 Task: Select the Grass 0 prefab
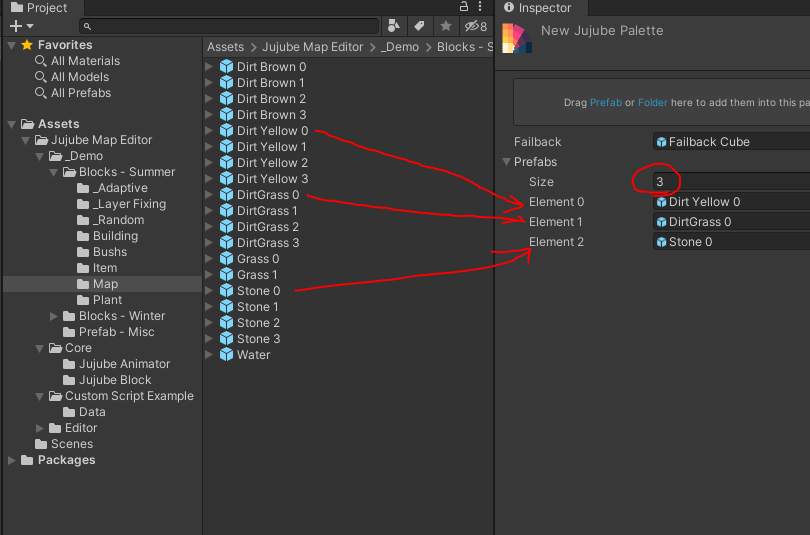pyautogui.click(x=257, y=259)
